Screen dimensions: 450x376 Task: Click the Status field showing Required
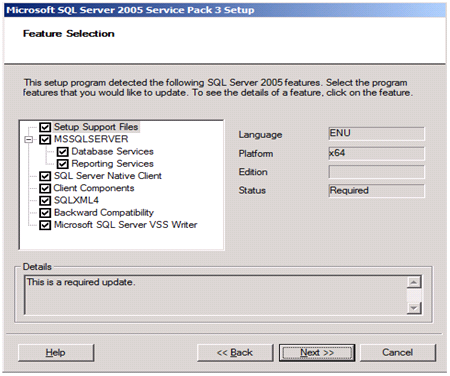click(x=377, y=191)
